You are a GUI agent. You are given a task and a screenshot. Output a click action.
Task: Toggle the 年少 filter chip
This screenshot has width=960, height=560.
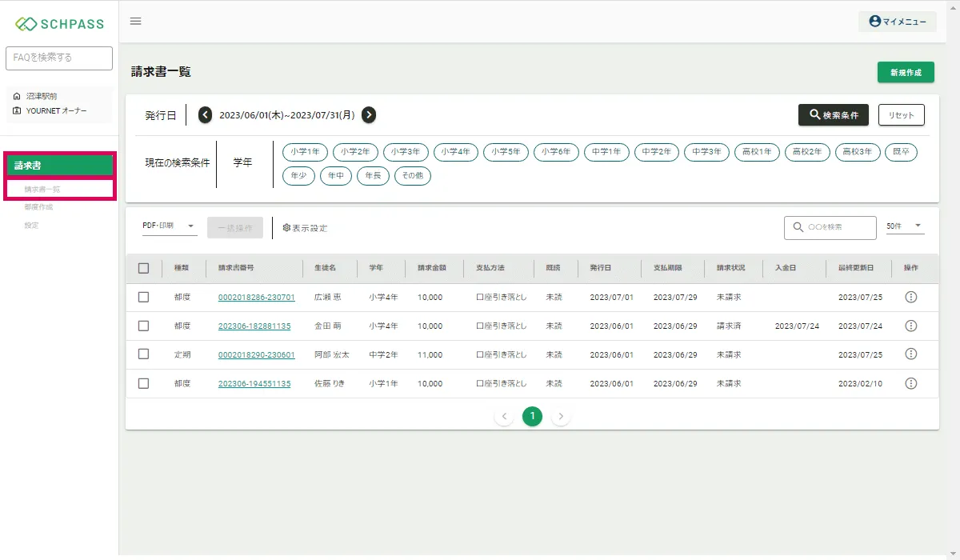(298, 176)
